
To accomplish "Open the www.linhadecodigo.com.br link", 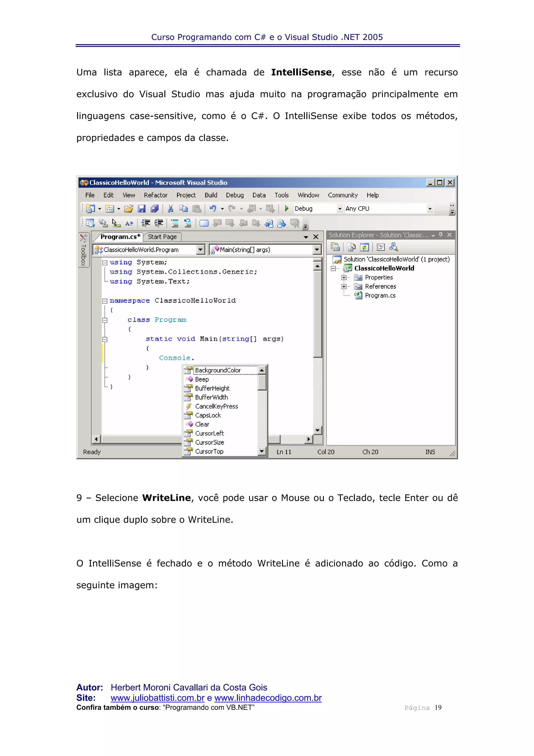I will pos(268,698).
